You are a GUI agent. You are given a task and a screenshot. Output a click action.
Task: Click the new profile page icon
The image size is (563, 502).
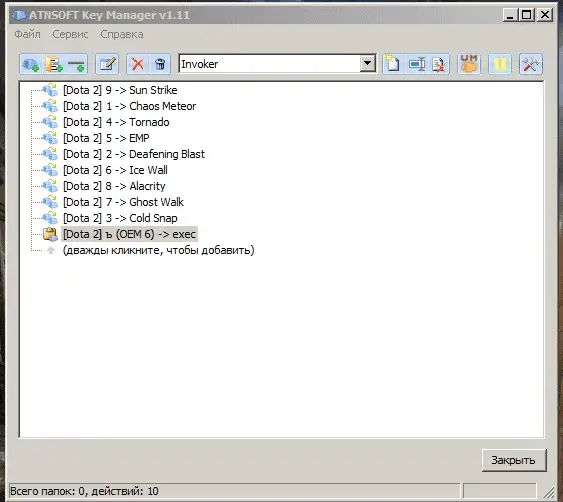point(393,64)
